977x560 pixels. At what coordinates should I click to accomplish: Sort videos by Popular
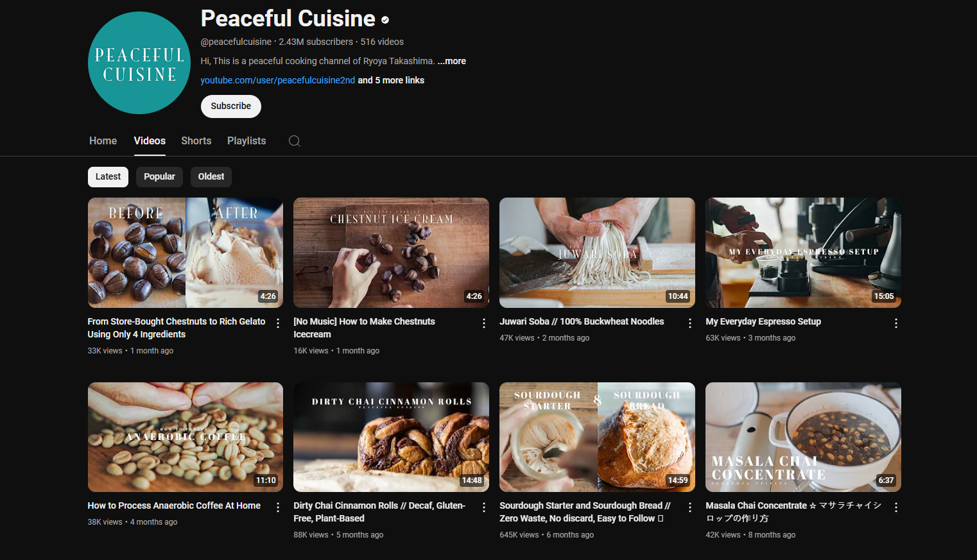tap(159, 177)
